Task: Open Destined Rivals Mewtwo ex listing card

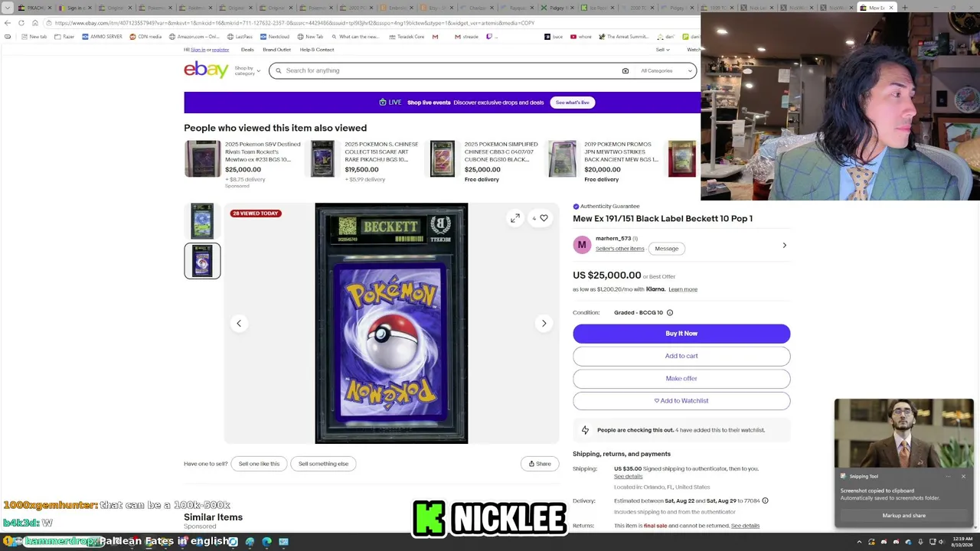Action: click(242, 162)
